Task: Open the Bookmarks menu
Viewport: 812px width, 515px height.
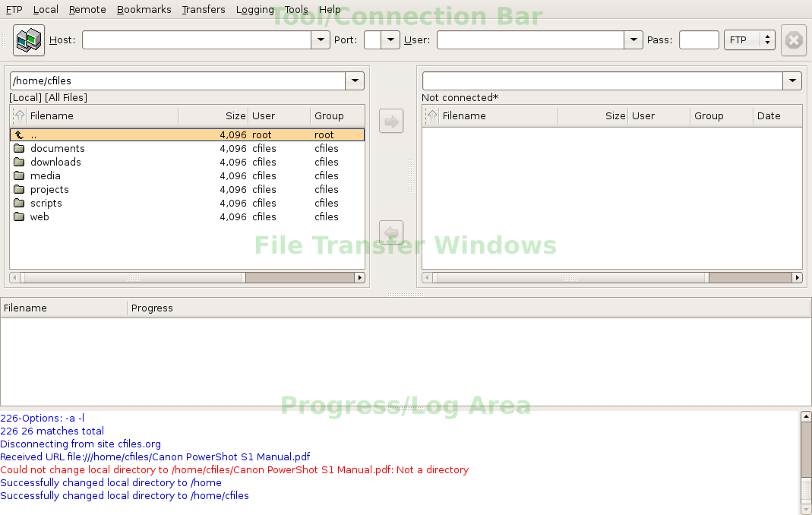Action: coord(144,9)
